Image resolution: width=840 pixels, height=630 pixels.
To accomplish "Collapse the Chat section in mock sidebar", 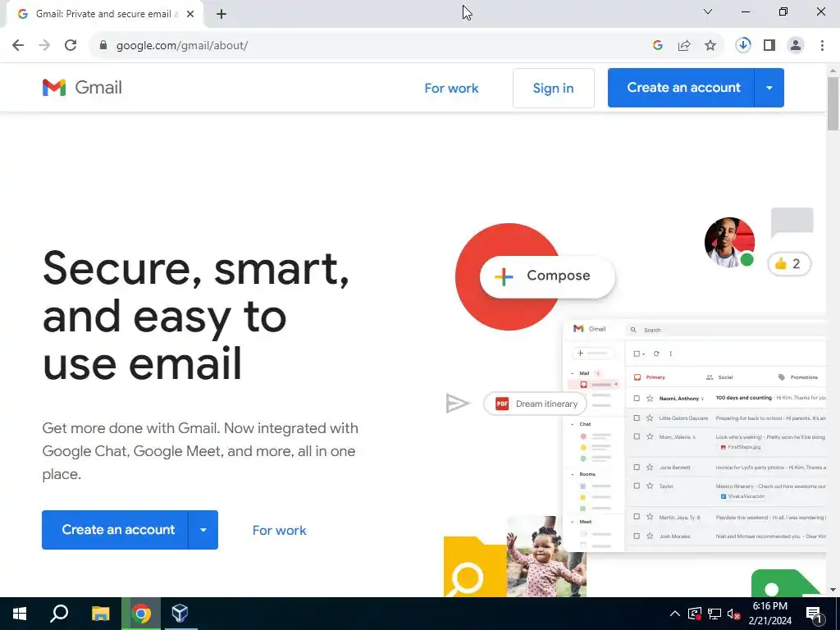I will (x=572, y=424).
